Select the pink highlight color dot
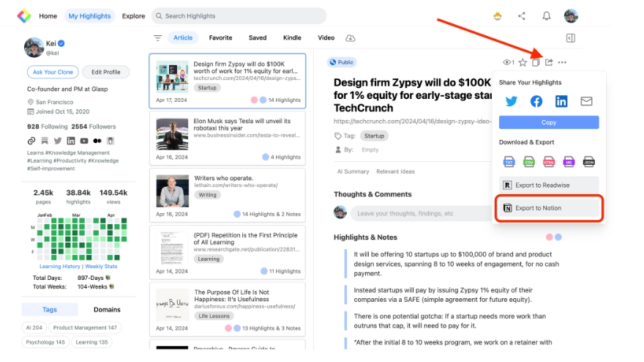Screen dimensions: 644x362 pos(549,237)
